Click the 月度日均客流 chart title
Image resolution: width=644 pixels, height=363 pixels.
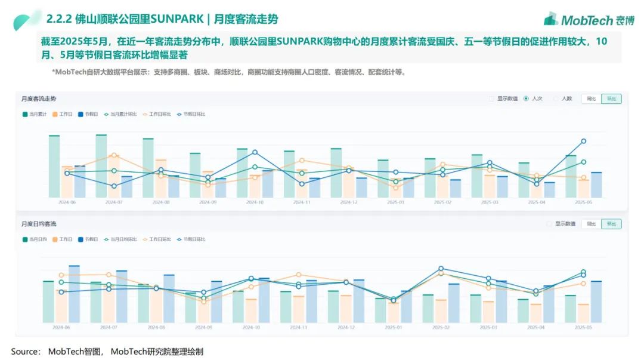39,224
